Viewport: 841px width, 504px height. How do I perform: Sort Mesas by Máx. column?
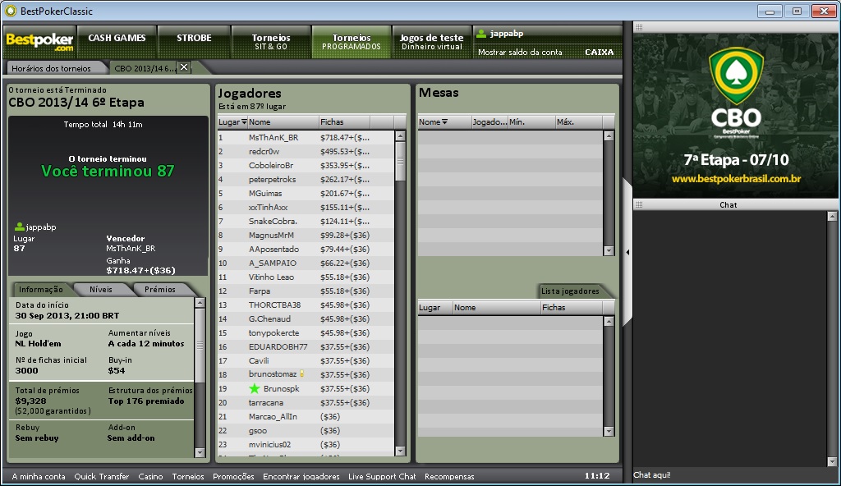click(x=578, y=122)
